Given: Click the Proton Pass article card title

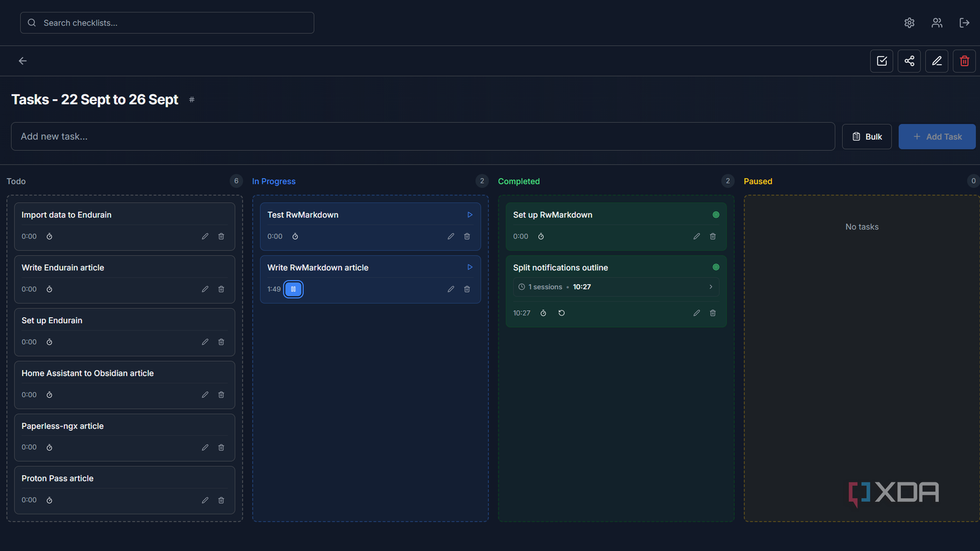Looking at the screenshot, I should click(x=57, y=479).
